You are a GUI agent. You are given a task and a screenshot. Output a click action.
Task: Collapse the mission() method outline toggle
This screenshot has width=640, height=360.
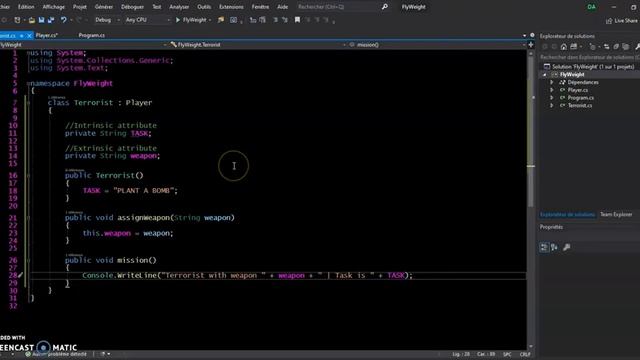[28, 260]
